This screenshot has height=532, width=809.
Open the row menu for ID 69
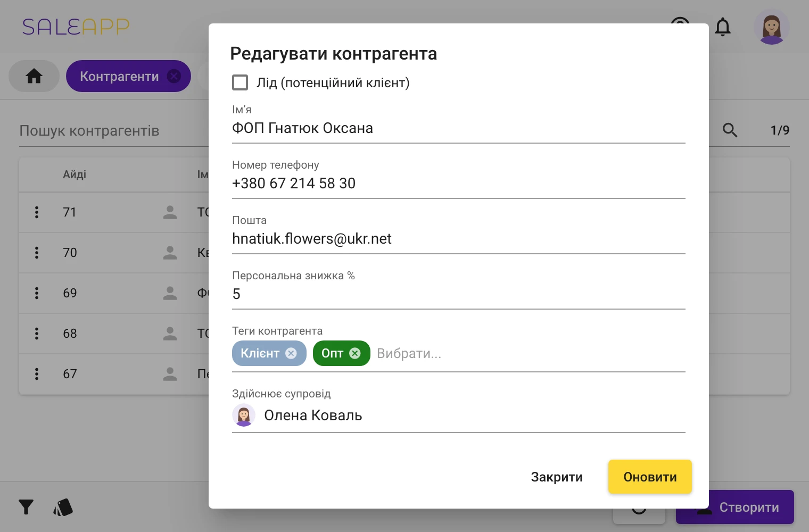tap(37, 293)
